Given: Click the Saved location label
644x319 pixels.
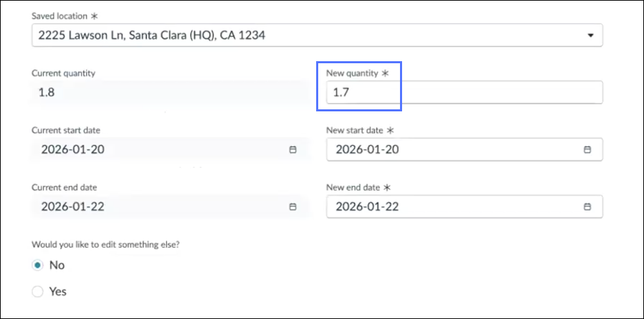Looking at the screenshot, I should click(60, 16).
